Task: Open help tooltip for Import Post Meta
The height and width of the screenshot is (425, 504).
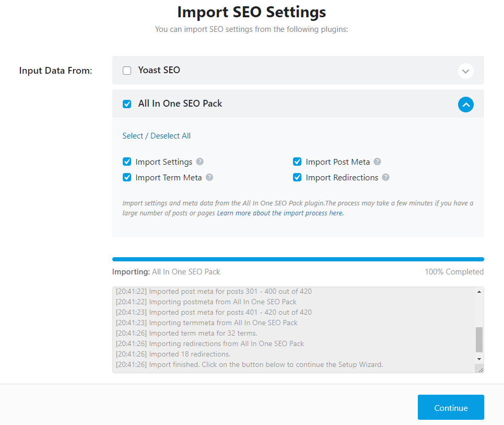Action: [x=378, y=162]
